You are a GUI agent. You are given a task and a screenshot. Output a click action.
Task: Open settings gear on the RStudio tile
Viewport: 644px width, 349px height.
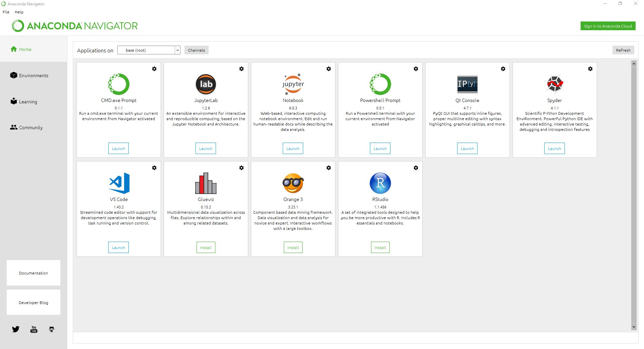(x=416, y=167)
